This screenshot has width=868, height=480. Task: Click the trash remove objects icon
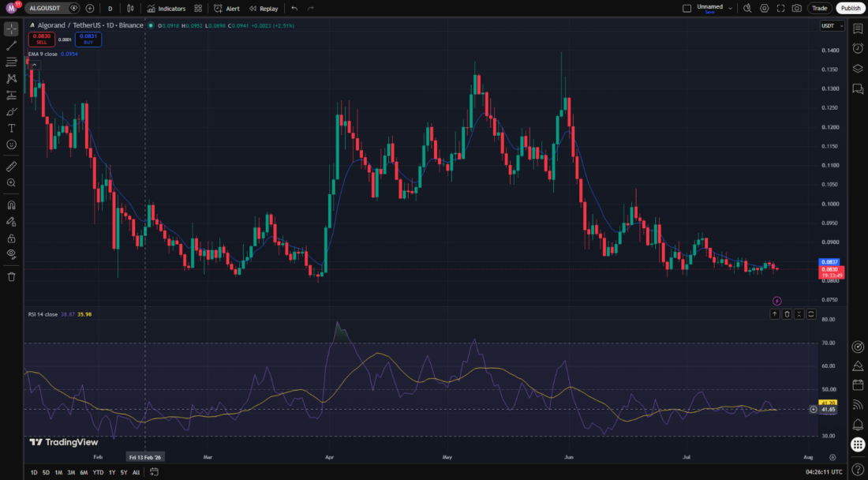coord(11,277)
